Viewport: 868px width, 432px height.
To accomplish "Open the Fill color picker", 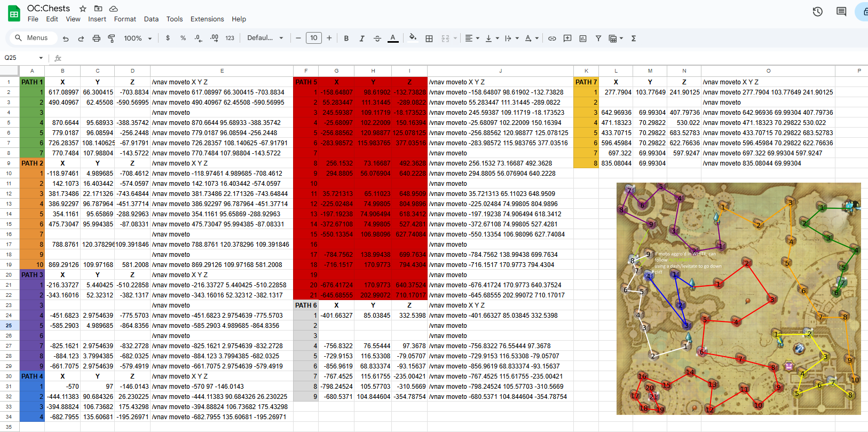I will pyautogui.click(x=413, y=38).
